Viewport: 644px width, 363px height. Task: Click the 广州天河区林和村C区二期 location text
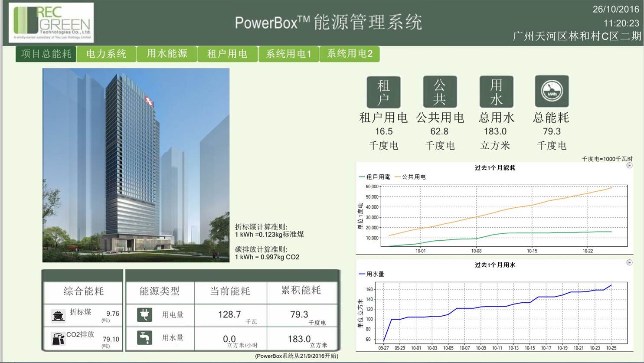(x=577, y=36)
